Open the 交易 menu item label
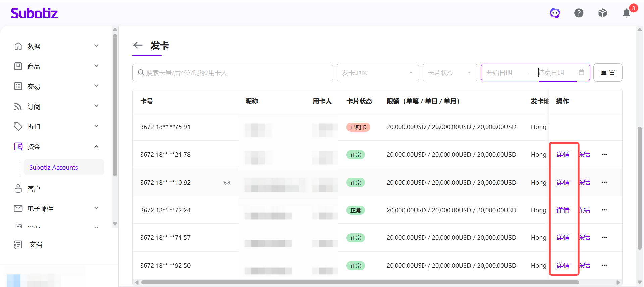 pos(34,86)
